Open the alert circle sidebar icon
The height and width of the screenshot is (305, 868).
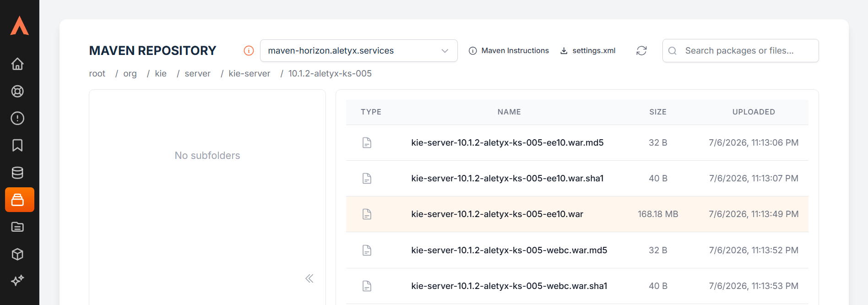coord(17,118)
